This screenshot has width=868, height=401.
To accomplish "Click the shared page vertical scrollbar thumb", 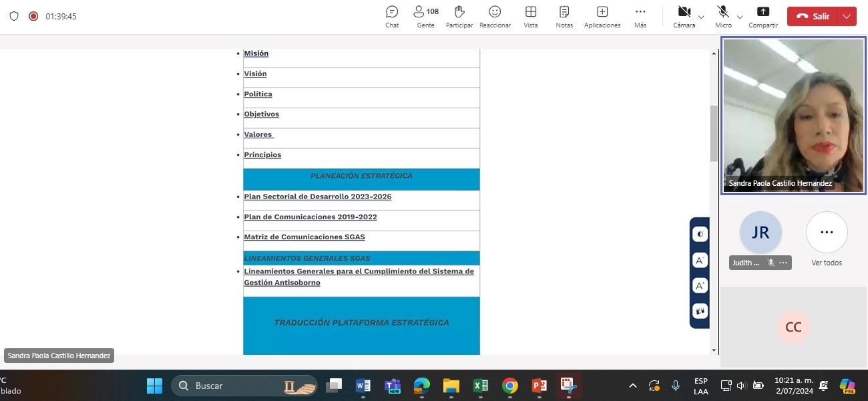I will [714, 134].
